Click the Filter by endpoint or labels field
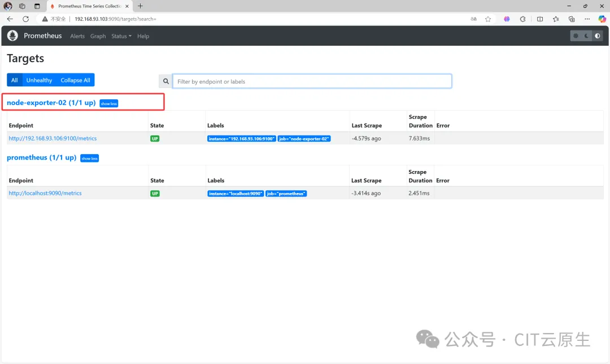 pos(312,81)
